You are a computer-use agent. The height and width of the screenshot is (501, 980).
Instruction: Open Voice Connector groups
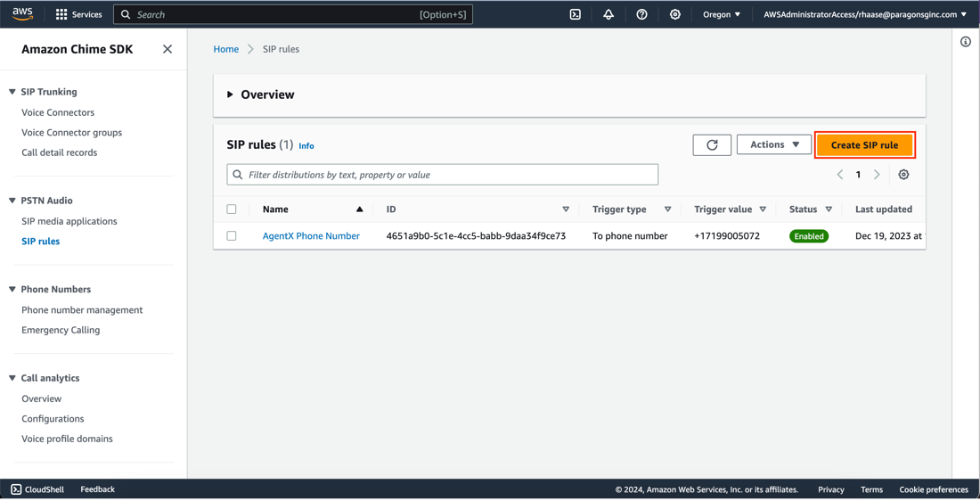[72, 133]
